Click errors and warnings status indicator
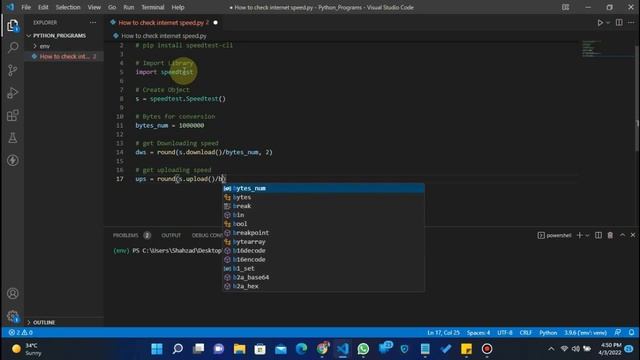Viewport: 640px width, 360px height. [21, 333]
